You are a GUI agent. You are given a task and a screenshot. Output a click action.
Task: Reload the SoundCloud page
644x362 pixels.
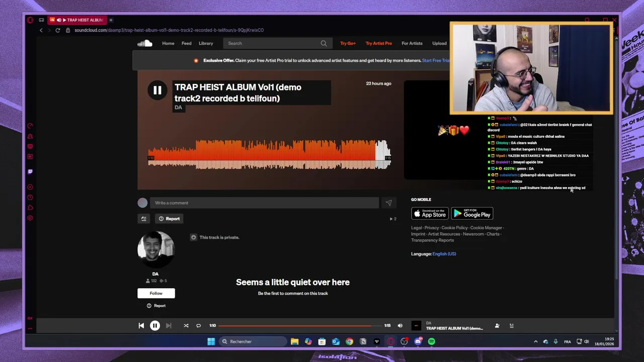coord(58,30)
